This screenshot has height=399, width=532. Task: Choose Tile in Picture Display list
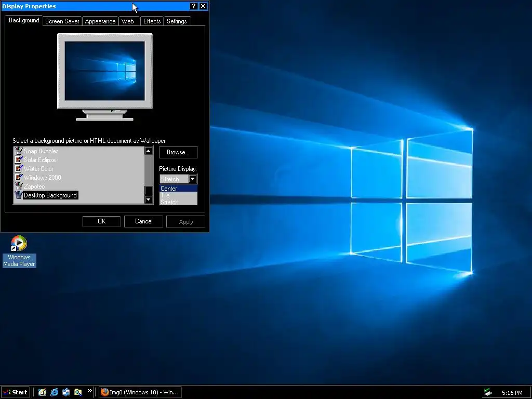[179, 195]
